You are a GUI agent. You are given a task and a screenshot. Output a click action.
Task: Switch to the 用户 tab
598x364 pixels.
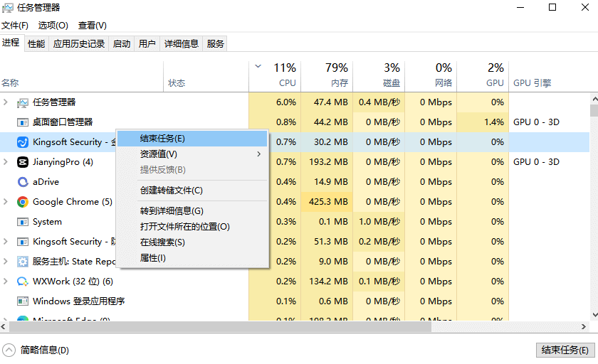tap(147, 44)
